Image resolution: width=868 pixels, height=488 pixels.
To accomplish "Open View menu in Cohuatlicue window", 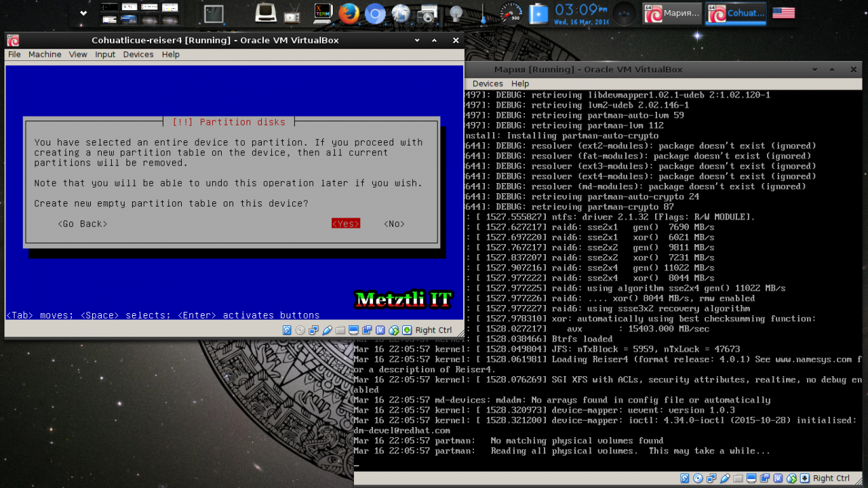I will 78,54.
